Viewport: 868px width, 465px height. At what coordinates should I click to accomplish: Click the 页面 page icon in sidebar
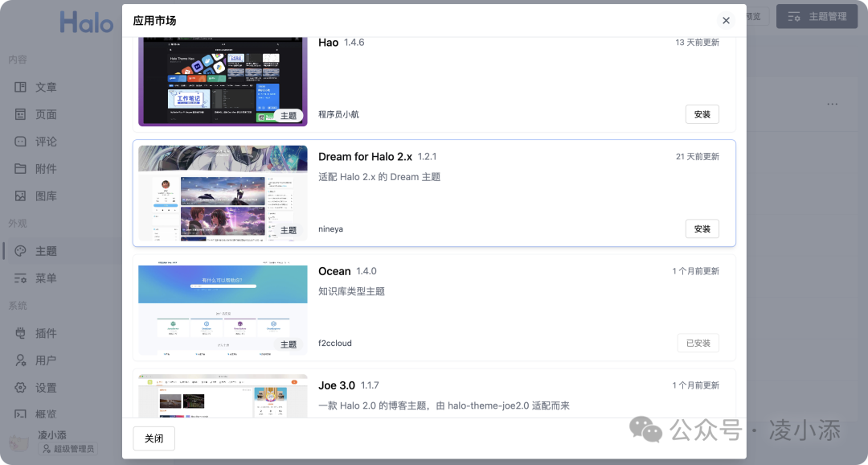pos(20,114)
